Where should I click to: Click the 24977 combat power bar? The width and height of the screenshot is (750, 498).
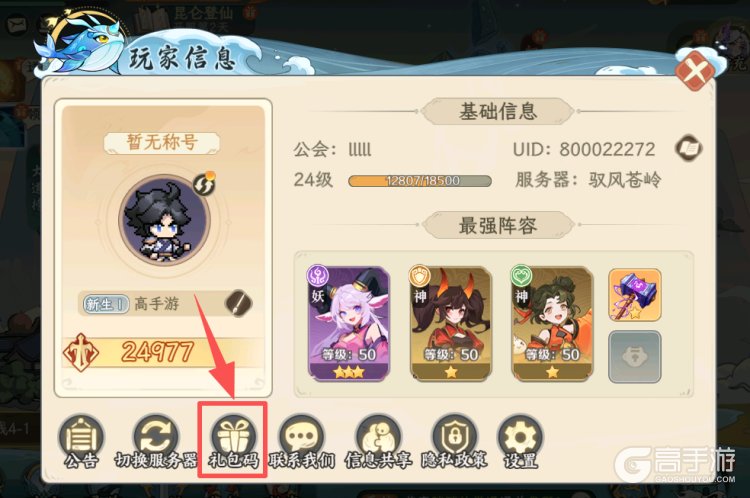(163, 353)
